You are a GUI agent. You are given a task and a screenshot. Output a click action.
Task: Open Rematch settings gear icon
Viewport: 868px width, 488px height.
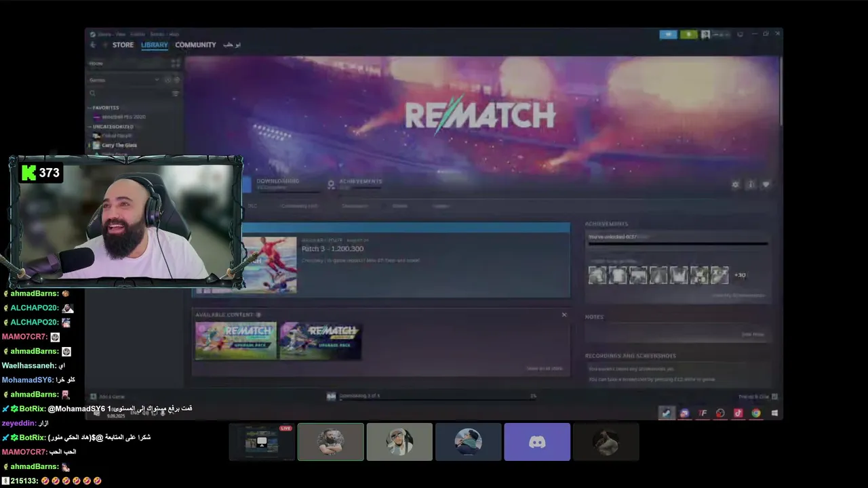tap(735, 184)
